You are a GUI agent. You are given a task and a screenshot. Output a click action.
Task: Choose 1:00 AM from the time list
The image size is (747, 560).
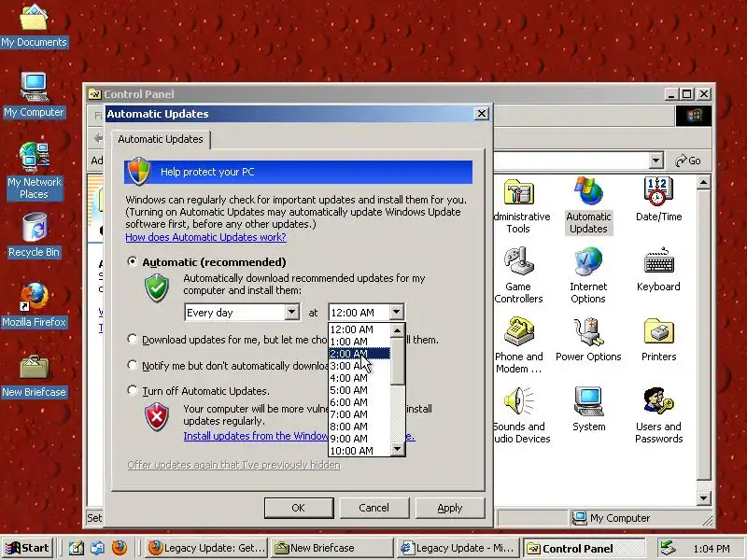tap(359, 342)
